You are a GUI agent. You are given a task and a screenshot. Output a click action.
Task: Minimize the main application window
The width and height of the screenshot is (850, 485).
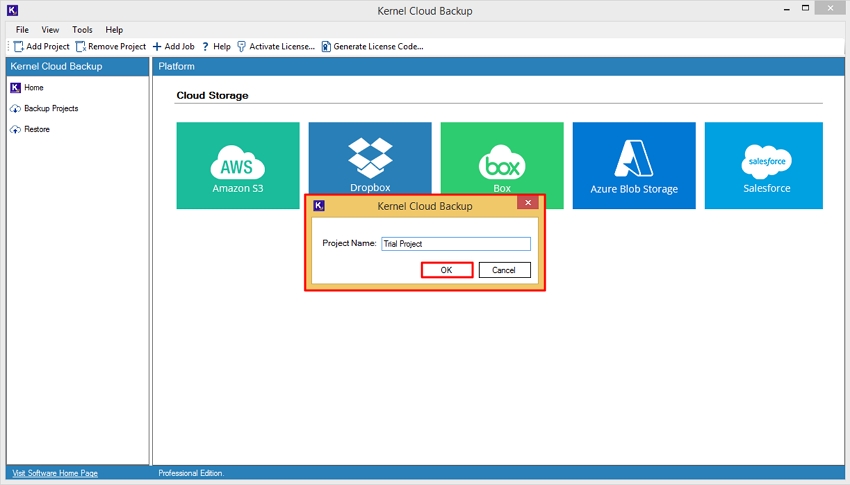pos(787,9)
